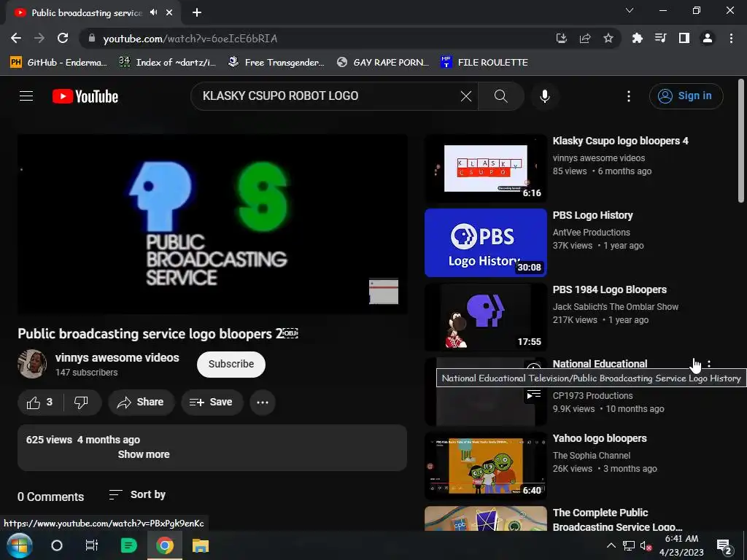This screenshot has height=560, width=747.
Task: Open vinnys awesome videos channel avatar
Action: click(x=32, y=364)
